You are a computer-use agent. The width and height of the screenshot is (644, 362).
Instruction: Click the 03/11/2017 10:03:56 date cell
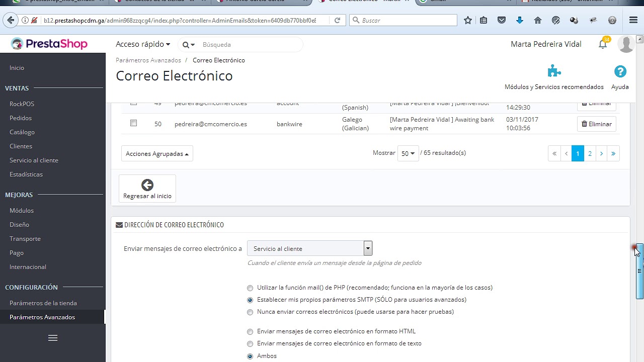click(x=522, y=124)
